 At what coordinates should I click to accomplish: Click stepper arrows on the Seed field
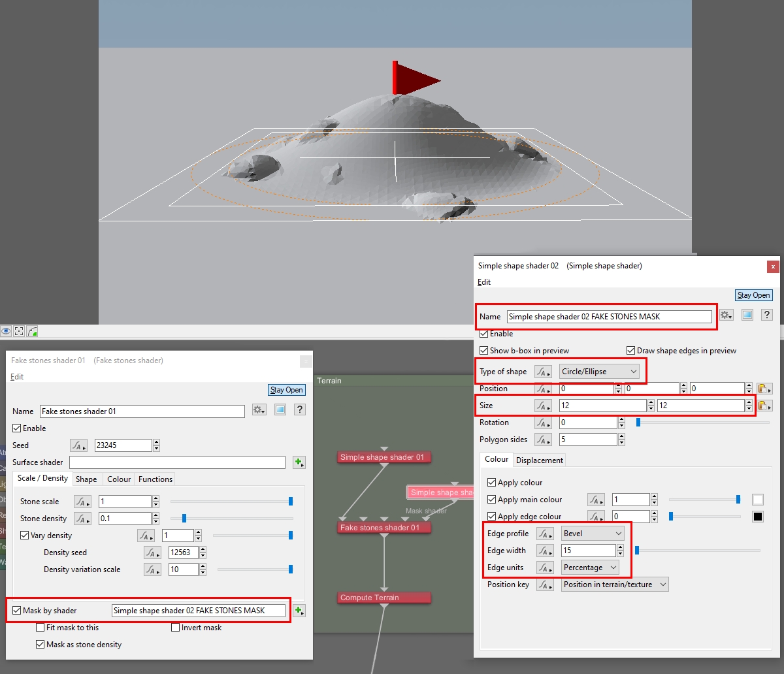[156, 445]
